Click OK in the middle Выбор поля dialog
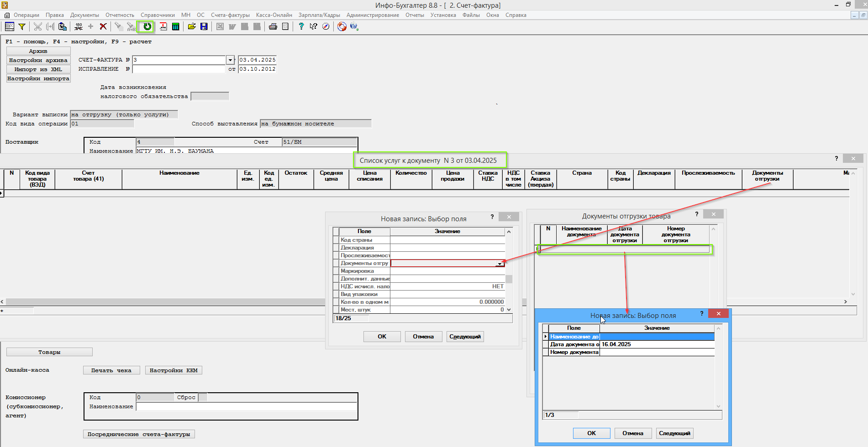 [382, 337]
